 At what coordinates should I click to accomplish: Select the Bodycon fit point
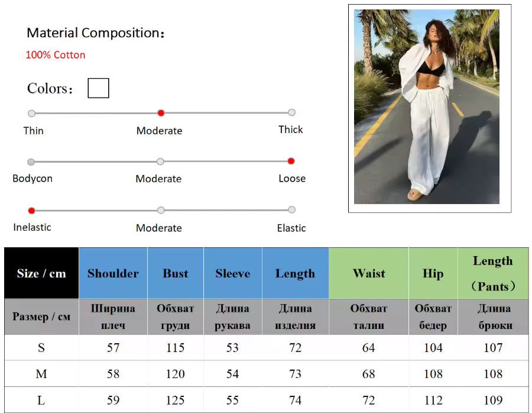click(x=31, y=162)
